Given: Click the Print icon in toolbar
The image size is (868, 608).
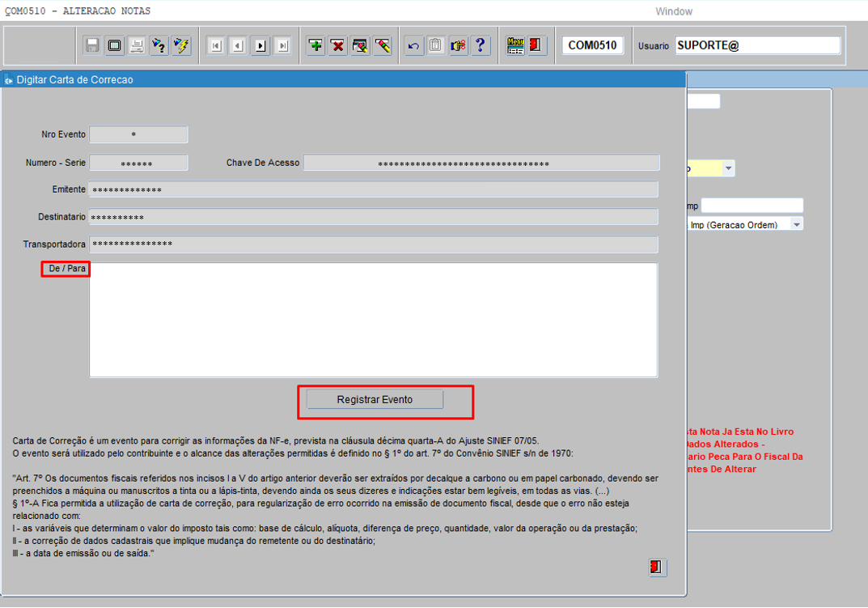Looking at the screenshot, I should (137, 45).
